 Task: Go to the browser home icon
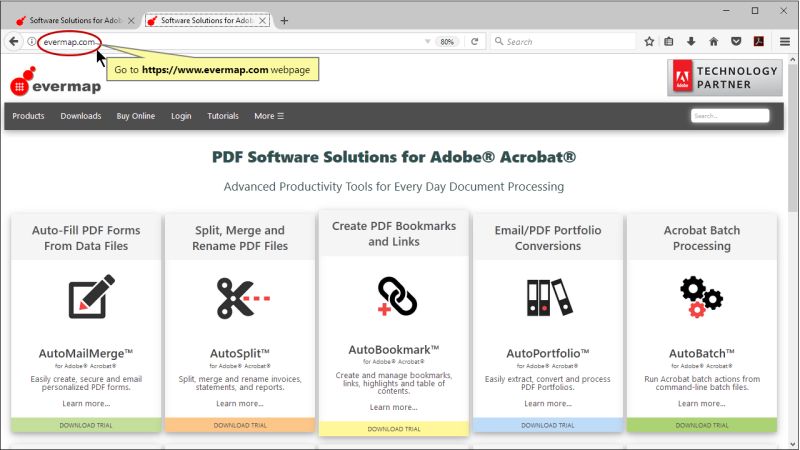click(713, 42)
